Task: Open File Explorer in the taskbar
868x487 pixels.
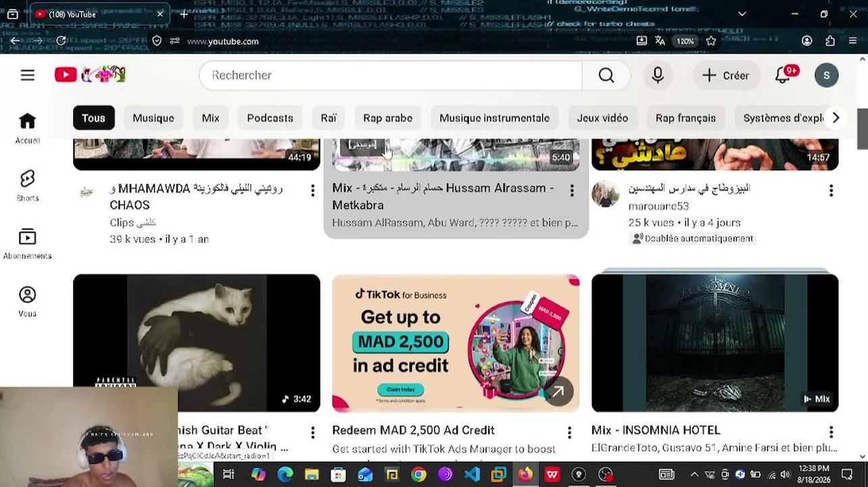Action: 312,474
